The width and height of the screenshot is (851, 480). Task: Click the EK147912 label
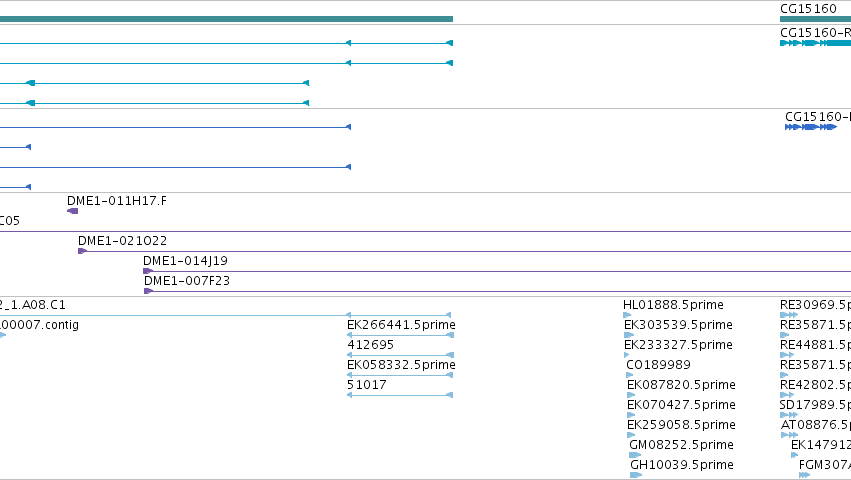click(821, 445)
